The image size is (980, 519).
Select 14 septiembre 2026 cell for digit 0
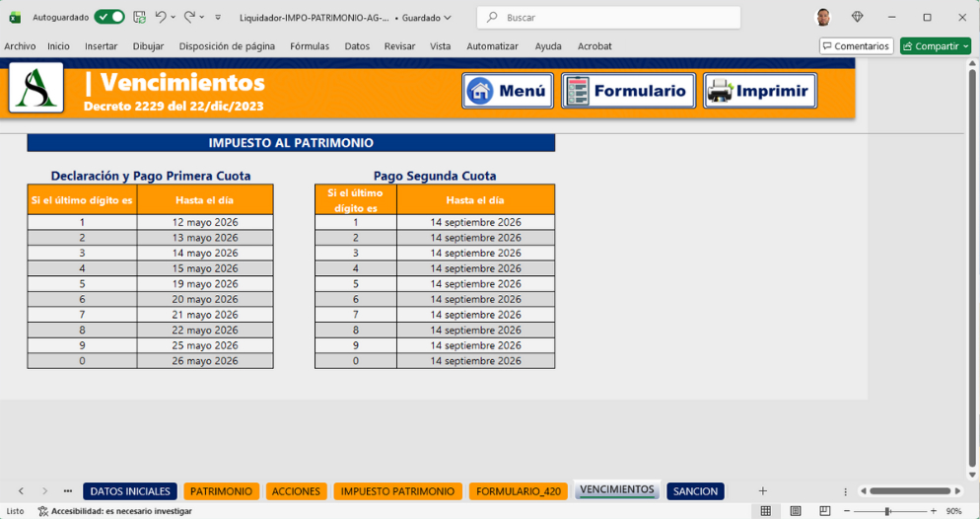point(475,361)
